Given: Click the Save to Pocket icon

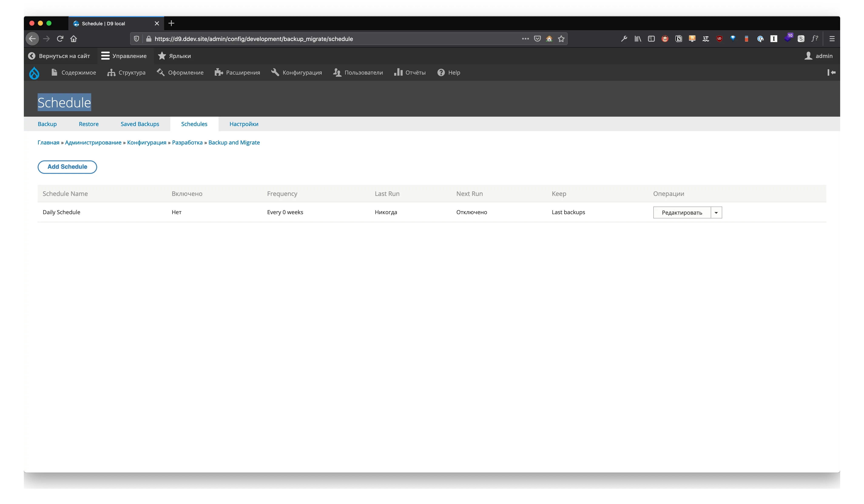Looking at the screenshot, I should click(x=537, y=39).
